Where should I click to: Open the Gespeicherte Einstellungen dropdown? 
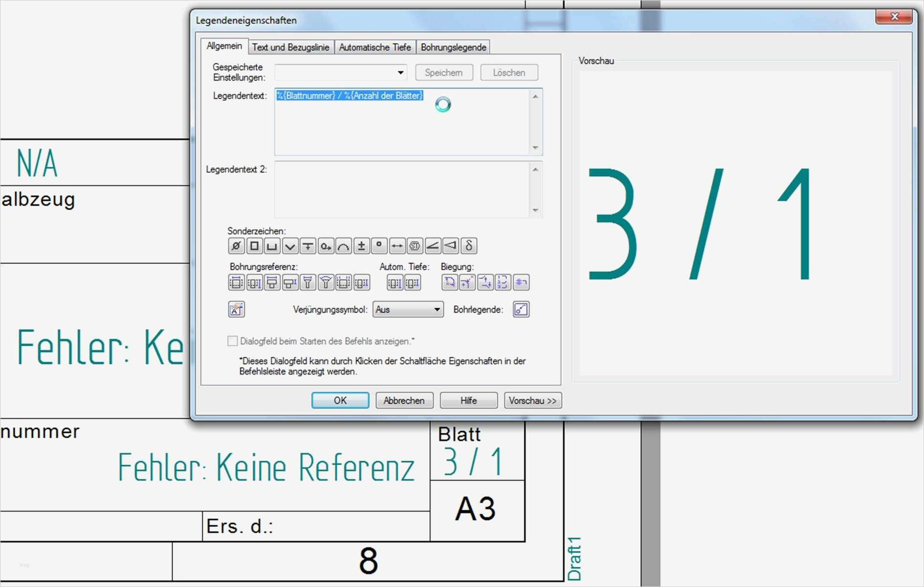click(401, 72)
